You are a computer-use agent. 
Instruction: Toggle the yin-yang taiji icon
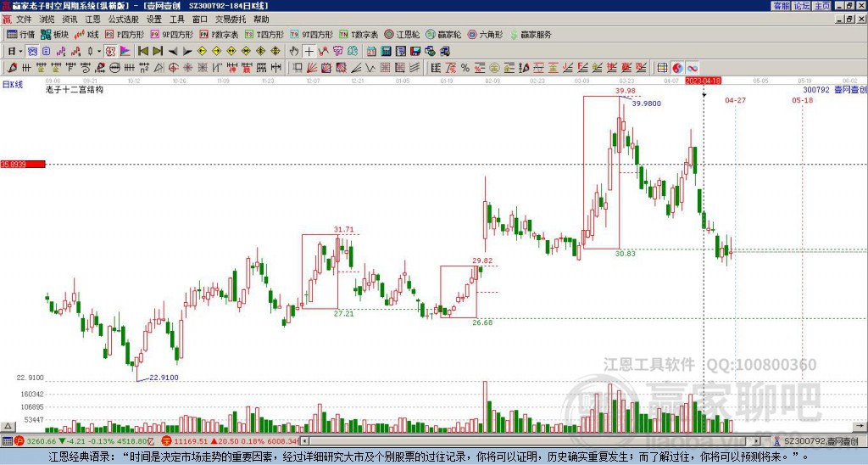pyautogui.click(x=677, y=68)
